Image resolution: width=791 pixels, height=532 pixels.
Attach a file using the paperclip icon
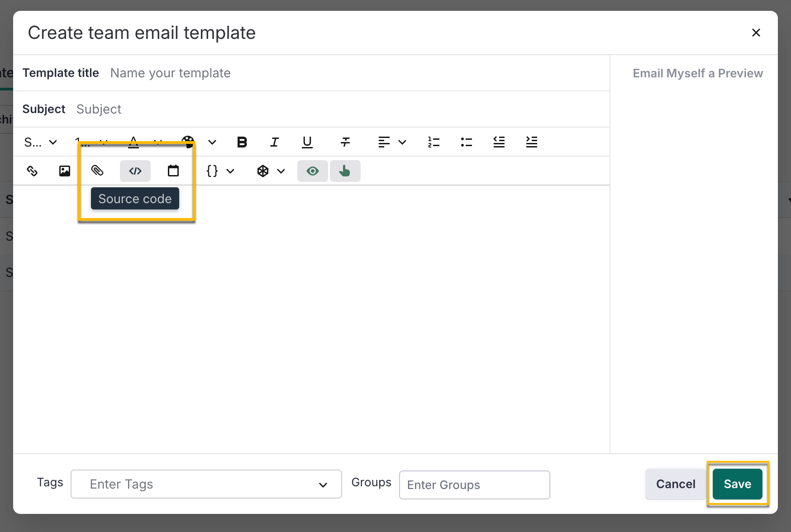97,171
